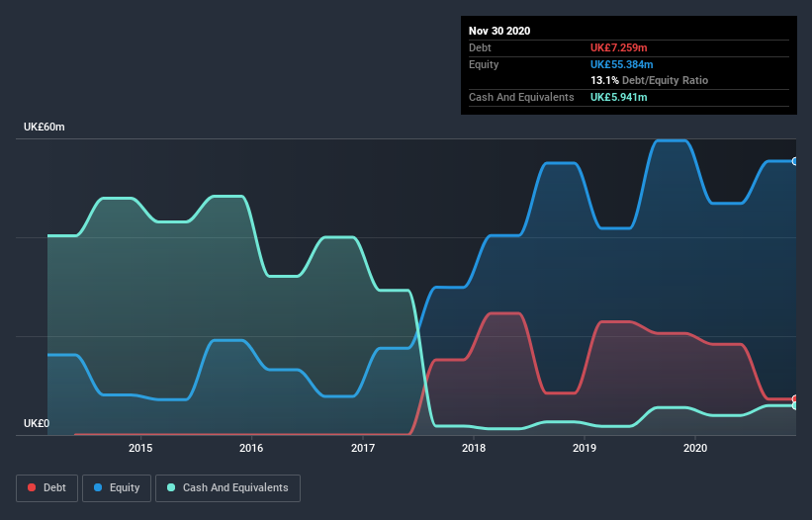This screenshot has height=520, width=812.
Task: Click the Debt label in the tooltip
Action: click(480, 47)
